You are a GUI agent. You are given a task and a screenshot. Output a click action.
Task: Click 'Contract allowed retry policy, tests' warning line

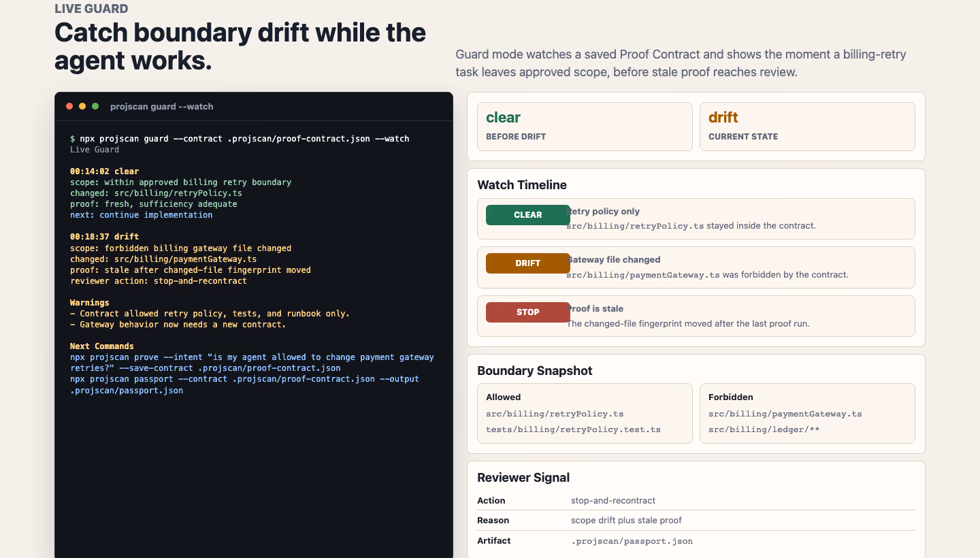(x=210, y=314)
